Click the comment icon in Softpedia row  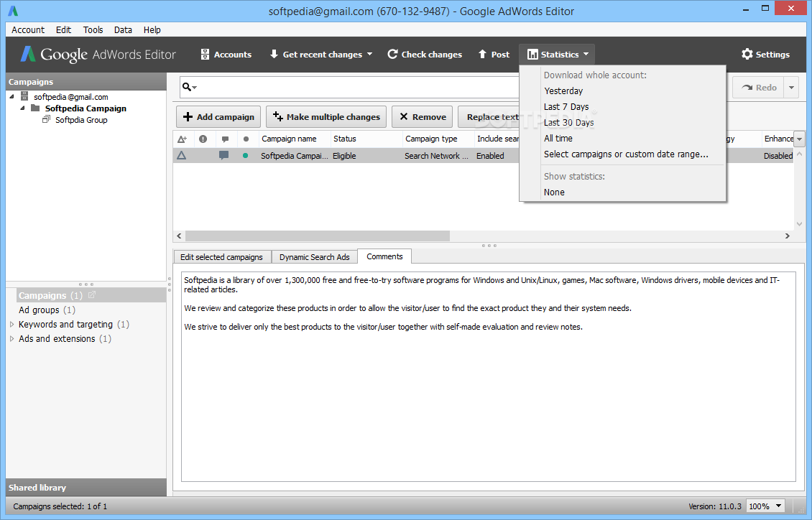[223, 155]
